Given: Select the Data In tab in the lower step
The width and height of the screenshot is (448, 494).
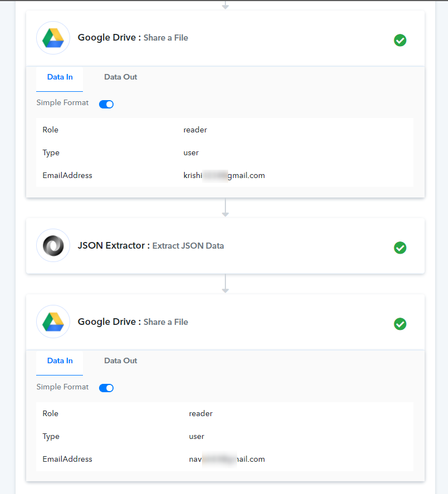Looking at the screenshot, I should coord(60,361).
